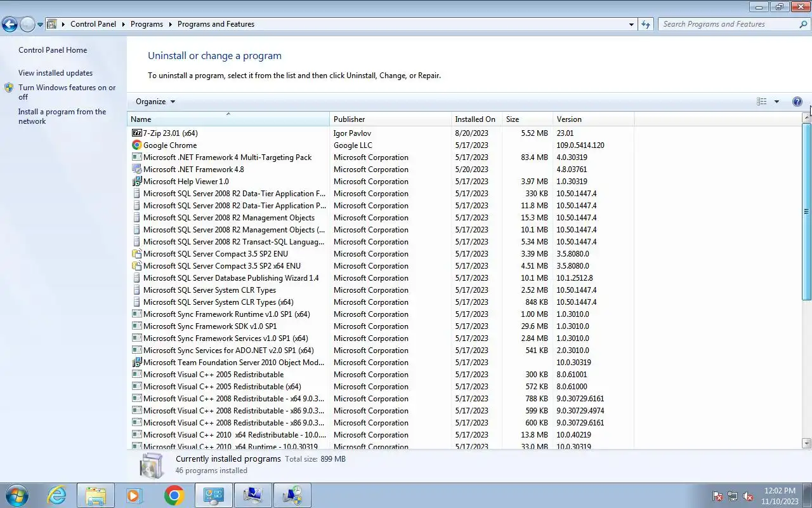Navigate to Programs in the breadcrumb
Image resolution: width=812 pixels, height=508 pixels.
(147, 24)
